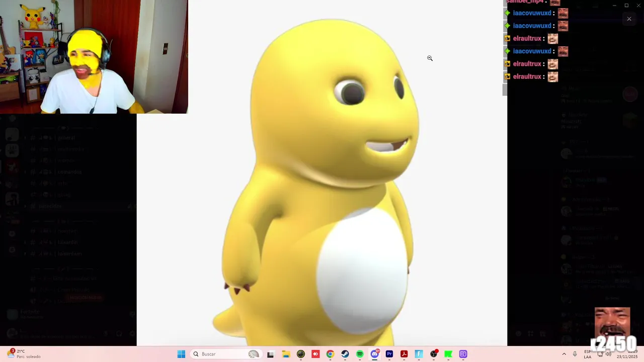
Task: Open the purple app icon in the taskbar
Action: pyautogui.click(x=463, y=354)
